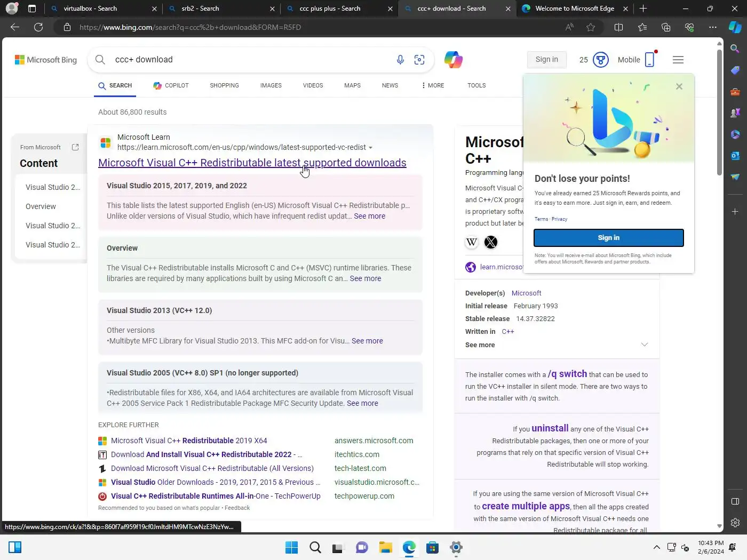Open the Bing hamburger menu
Image resolution: width=747 pixels, height=560 pixels.
pos(678,60)
